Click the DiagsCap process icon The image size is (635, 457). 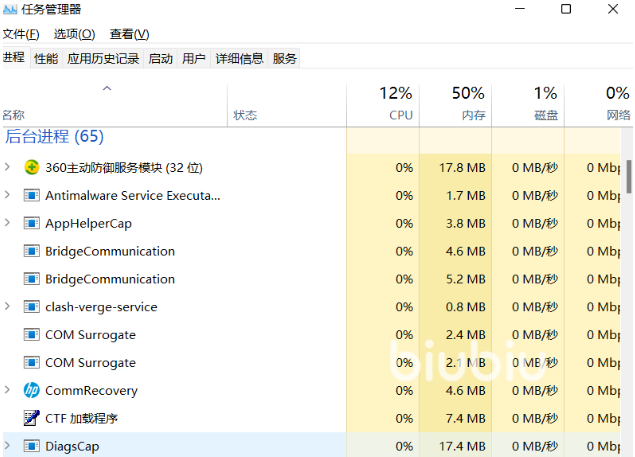[x=31, y=446]
